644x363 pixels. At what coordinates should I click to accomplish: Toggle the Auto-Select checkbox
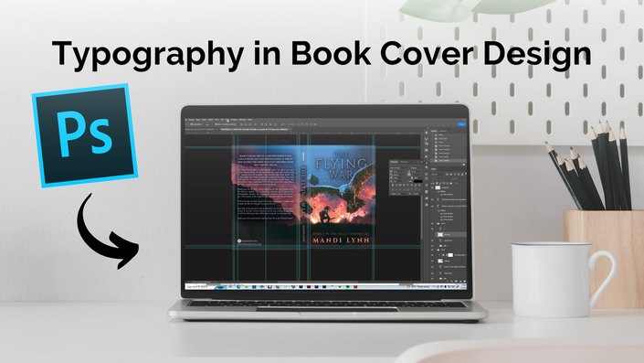pyautogui.click(x=192, y=124)
